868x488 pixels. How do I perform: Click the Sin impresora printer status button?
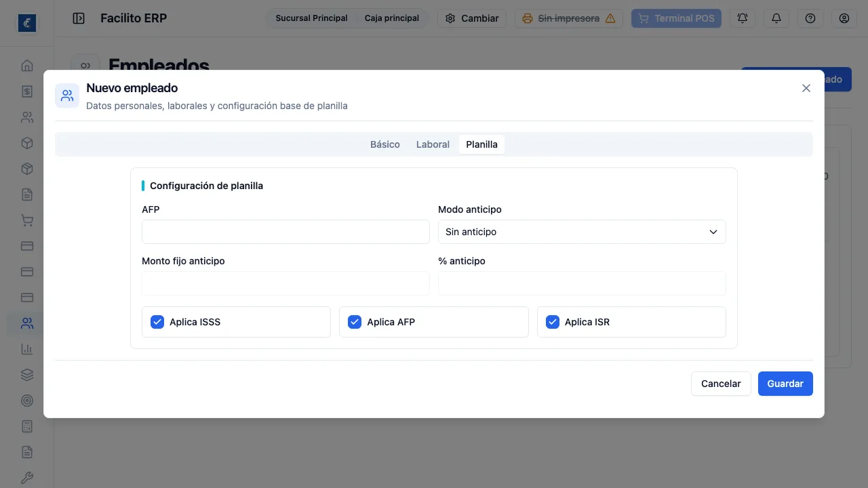569,18
